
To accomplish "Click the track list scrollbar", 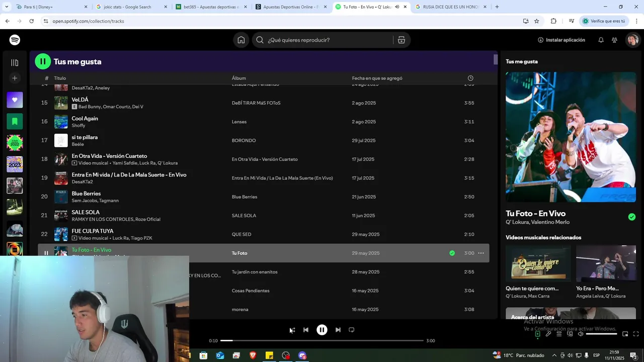I will pos(495,60).
